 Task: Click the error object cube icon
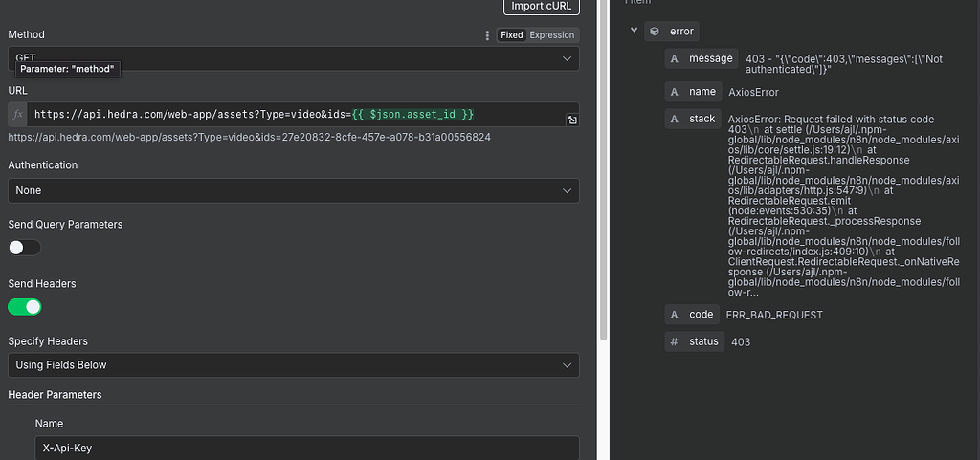(x=655, y=31)
